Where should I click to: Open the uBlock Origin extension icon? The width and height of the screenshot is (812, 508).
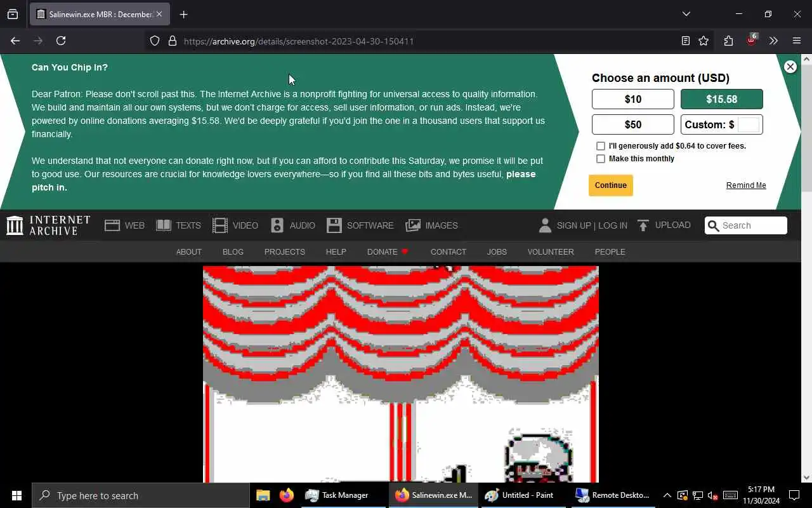[x=751, y=40]
